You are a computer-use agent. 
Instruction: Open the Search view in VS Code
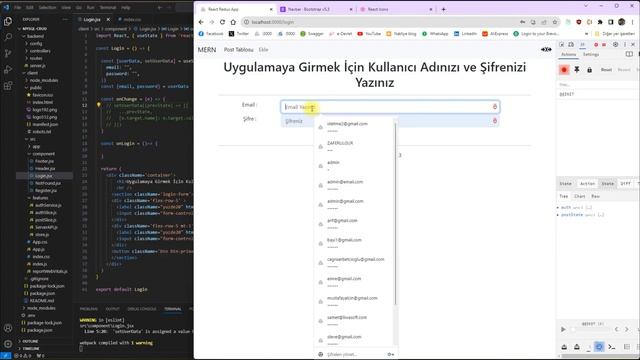pyautogui.click(x=8, y=37)
